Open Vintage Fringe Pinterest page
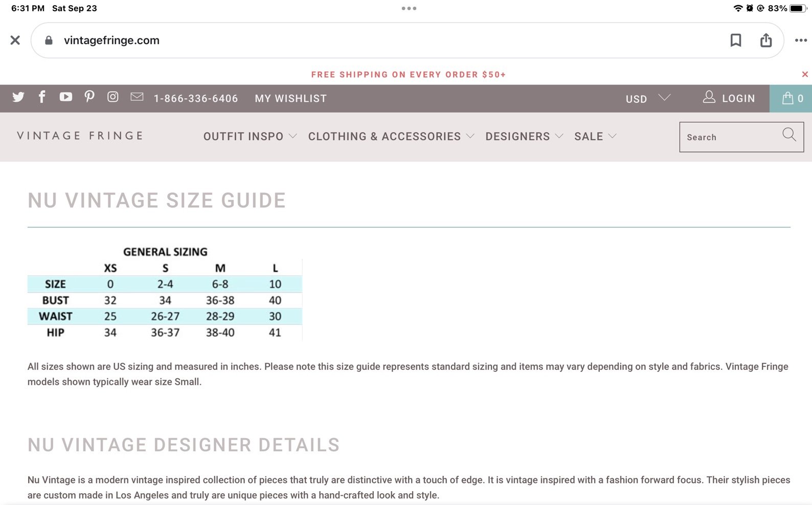 [89, 97]
